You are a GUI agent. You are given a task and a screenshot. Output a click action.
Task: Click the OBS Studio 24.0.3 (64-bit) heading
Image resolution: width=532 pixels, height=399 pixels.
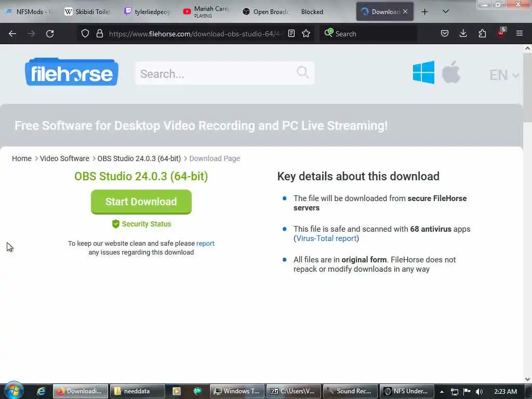141,177
